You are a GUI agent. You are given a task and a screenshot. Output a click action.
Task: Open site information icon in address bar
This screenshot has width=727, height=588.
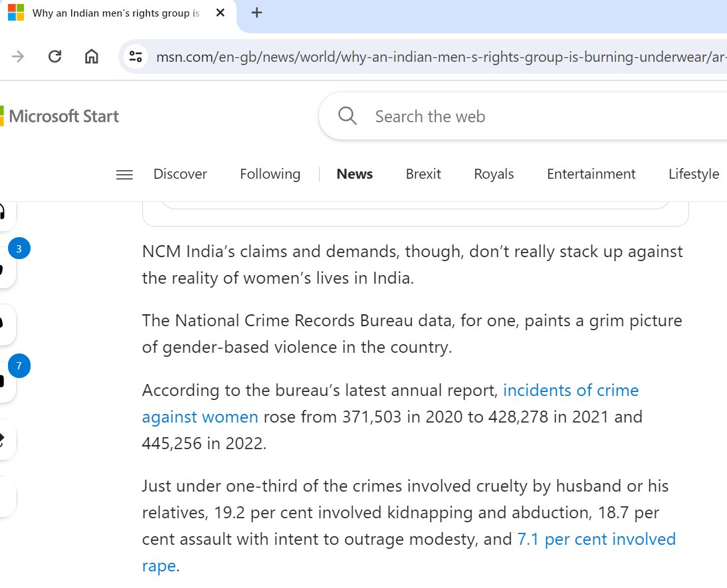(136, 56)
